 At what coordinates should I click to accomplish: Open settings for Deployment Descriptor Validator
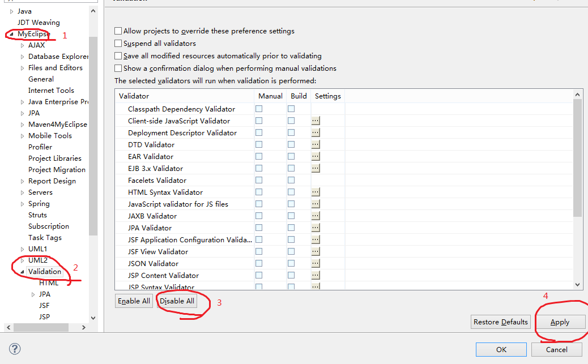[x=316, y=132]
